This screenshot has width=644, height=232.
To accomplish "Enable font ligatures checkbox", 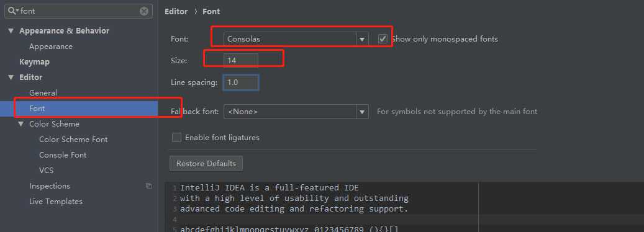I will [x=176, y=138].
